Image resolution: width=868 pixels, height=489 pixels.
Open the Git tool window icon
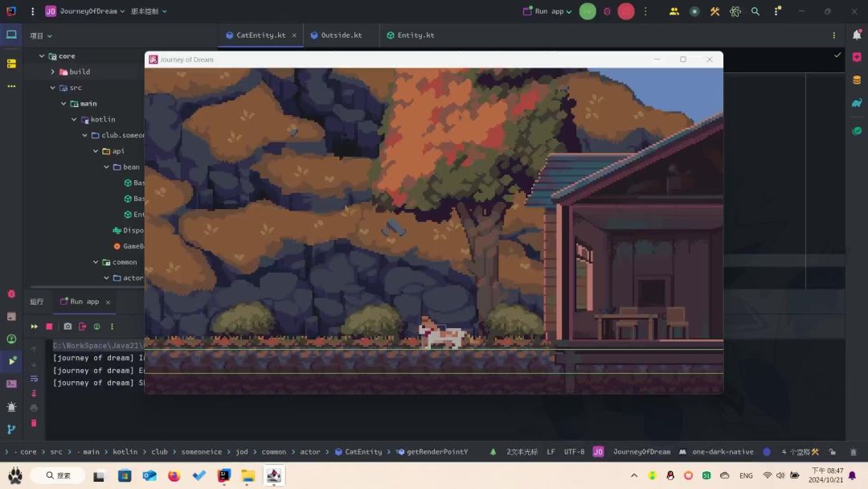coord(11,429)
